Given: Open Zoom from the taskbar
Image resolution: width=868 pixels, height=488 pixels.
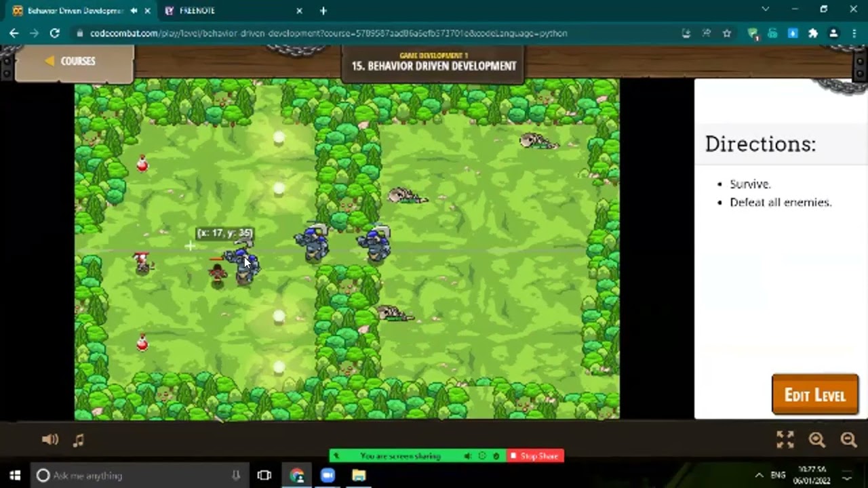Looking at the screenshot, I should point(328,475).
